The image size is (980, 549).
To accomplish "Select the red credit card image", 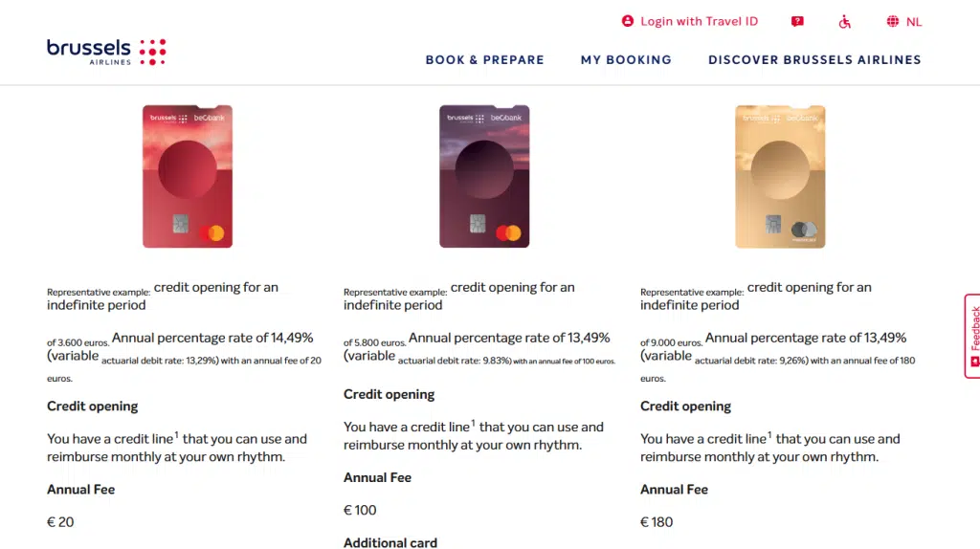I will (x=188, y=176).
